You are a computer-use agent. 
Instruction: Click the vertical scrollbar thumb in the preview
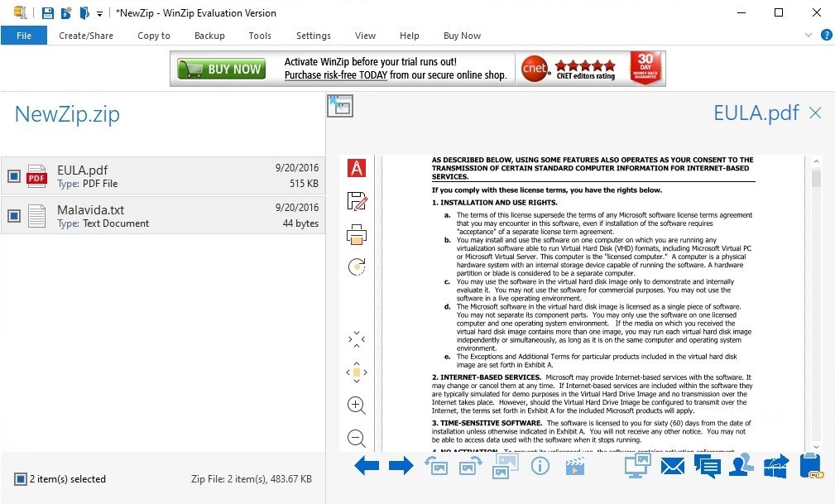pos(816,178)
